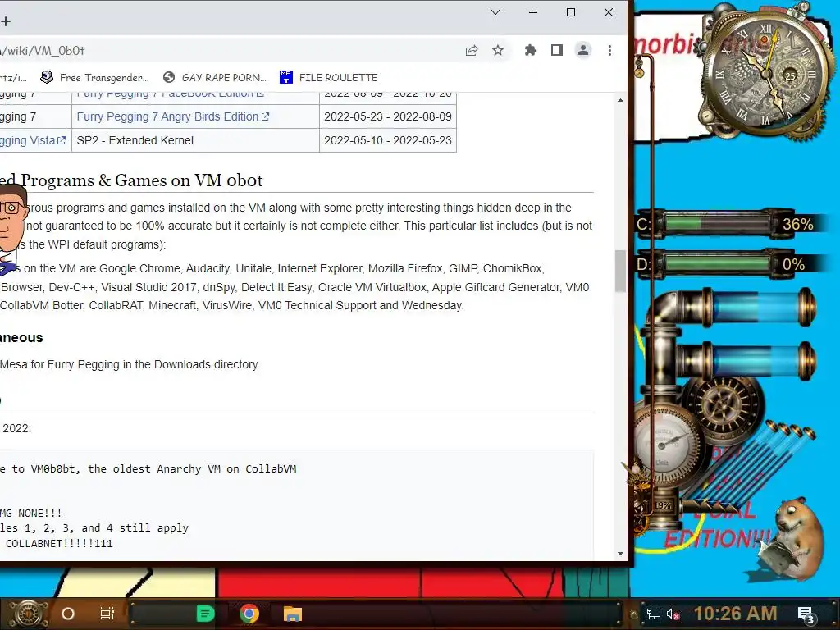840x630 pixels.
Task: Open the Chrome extensions puzzle icon
Action: [531, 50]
